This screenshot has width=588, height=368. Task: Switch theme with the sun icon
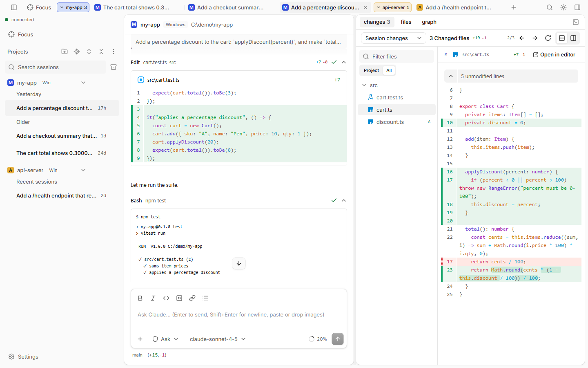click(563, 7)
